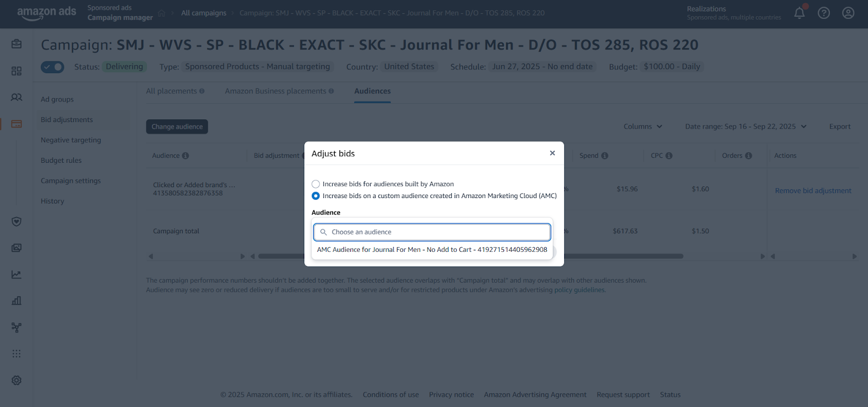Click the Export button
Image resolution: width=868 pixels, height=407 pixels.
[840, 126]
